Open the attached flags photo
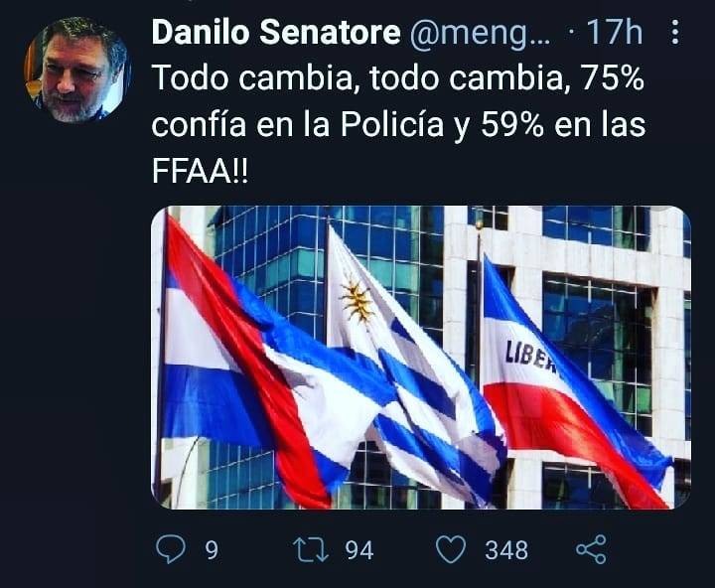The width and height of the screenshot is (715, 588). point(421,358)
